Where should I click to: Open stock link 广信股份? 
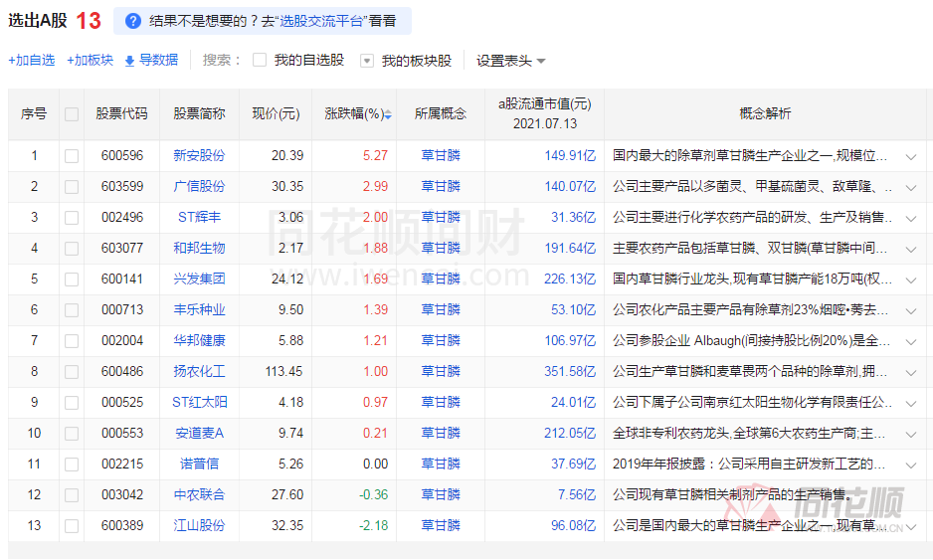199,187
